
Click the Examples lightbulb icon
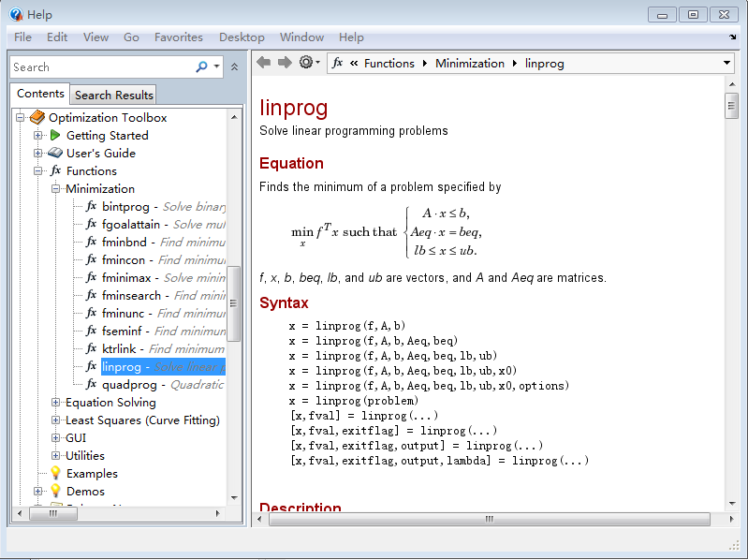(x=55, y=473)
